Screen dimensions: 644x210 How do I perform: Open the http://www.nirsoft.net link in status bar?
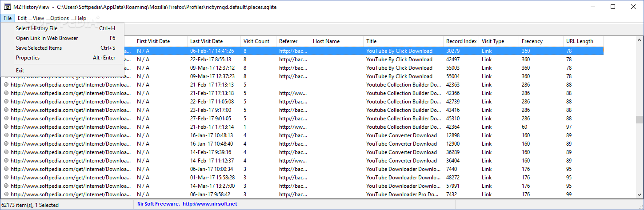(x=210, y=204)
